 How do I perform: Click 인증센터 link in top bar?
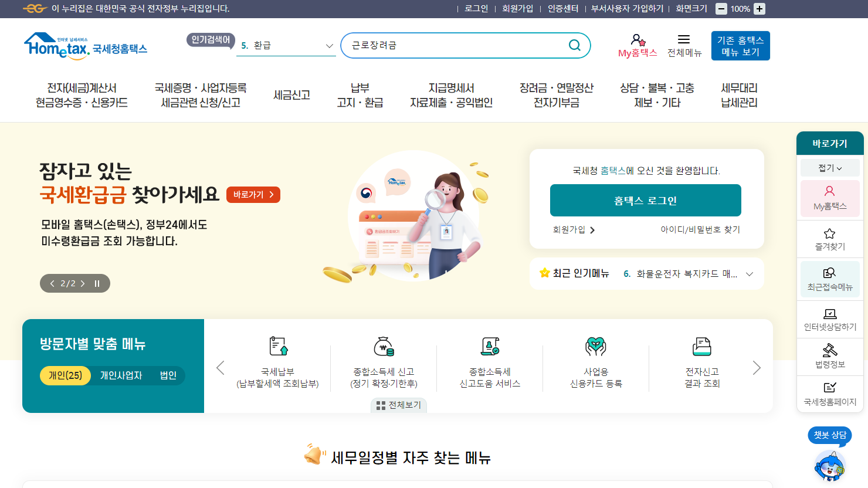pos(563,9)
